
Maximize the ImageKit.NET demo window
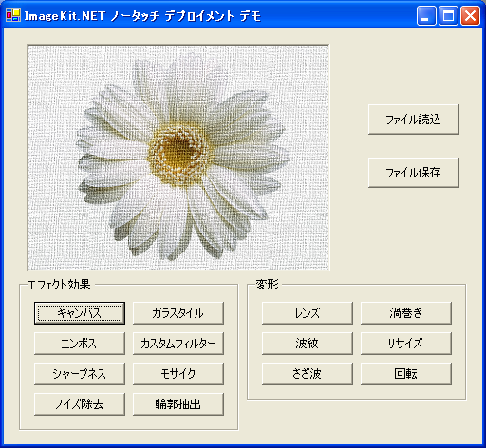448,15
